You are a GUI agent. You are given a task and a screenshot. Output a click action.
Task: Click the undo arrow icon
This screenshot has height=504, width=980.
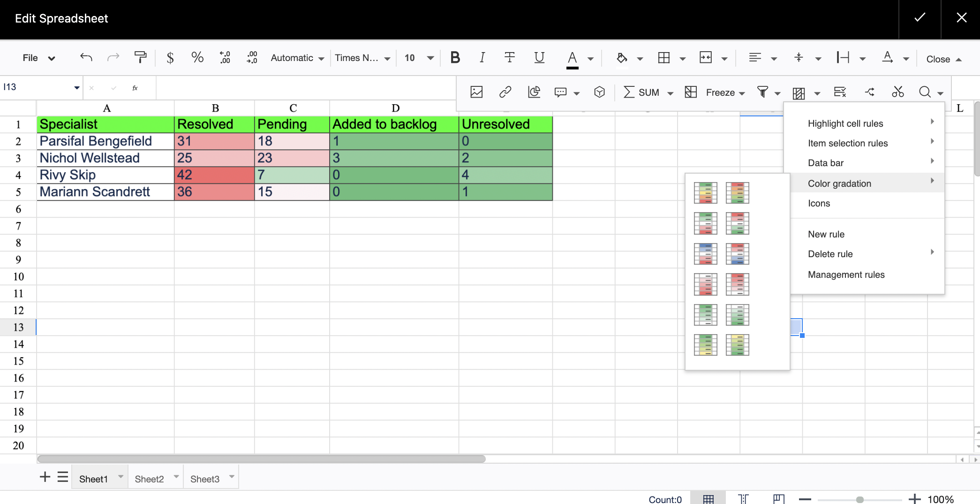pos(86,58)
